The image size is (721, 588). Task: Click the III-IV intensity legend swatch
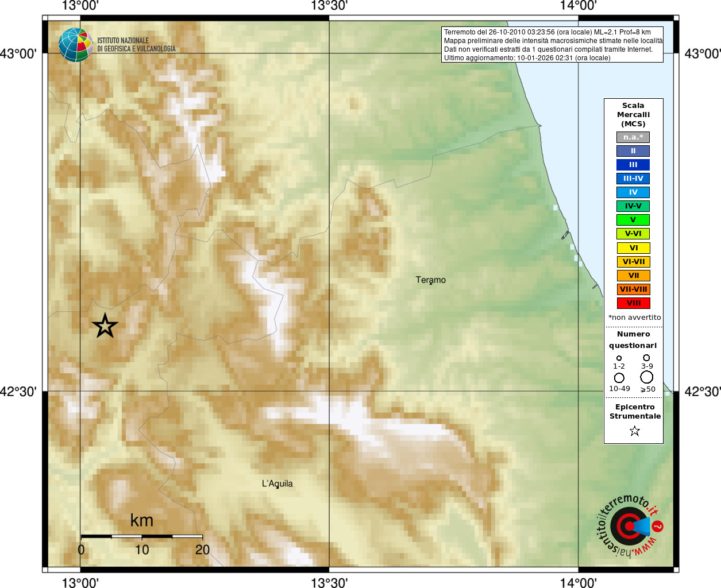[x=633, y=179]
